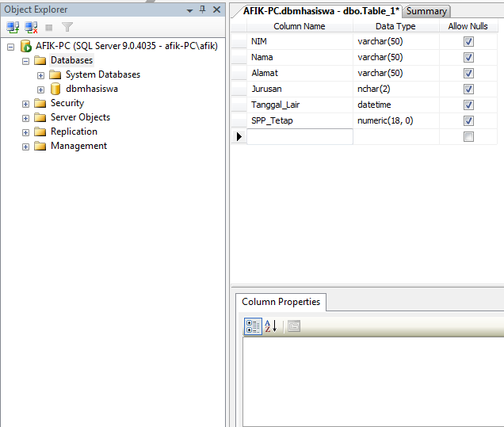Image resolution: width=504 pixels, height=427 pixels.
Task: Expand the Server Objects node
Action: coord(25,118)
